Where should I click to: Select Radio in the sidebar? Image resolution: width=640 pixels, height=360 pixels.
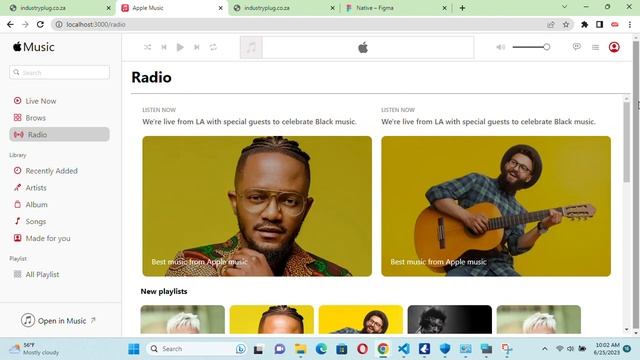point(60,134)
